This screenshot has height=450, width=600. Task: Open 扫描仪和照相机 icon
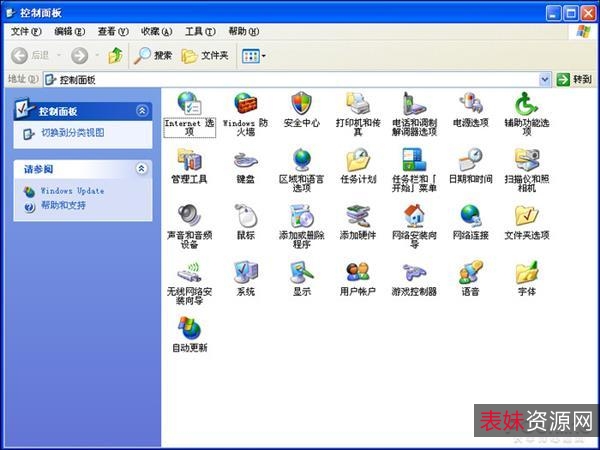(527, 159)
